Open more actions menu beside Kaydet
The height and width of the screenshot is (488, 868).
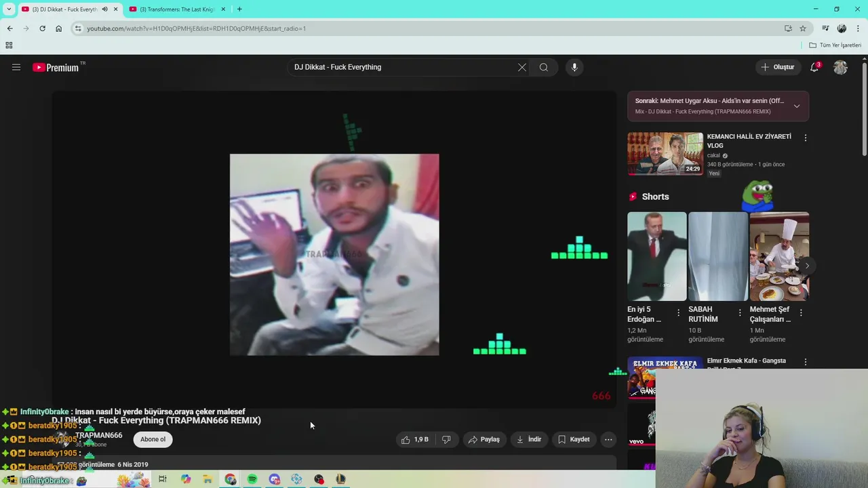tap(608, 439)
